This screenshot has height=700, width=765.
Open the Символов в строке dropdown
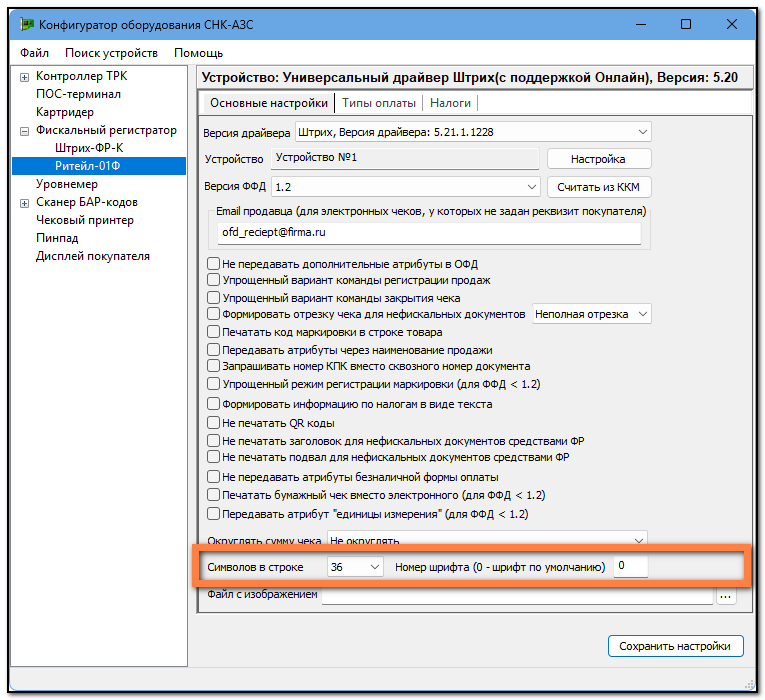point(355,567)
